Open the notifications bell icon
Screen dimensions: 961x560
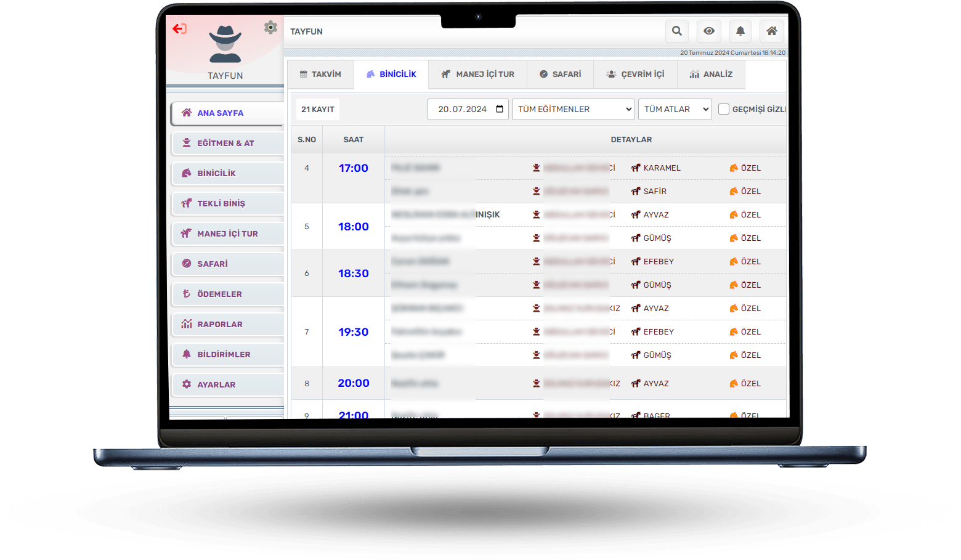[740, 31]
